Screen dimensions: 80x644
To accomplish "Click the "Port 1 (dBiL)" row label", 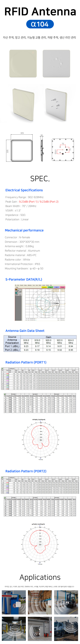I will (x=12, y=346).
